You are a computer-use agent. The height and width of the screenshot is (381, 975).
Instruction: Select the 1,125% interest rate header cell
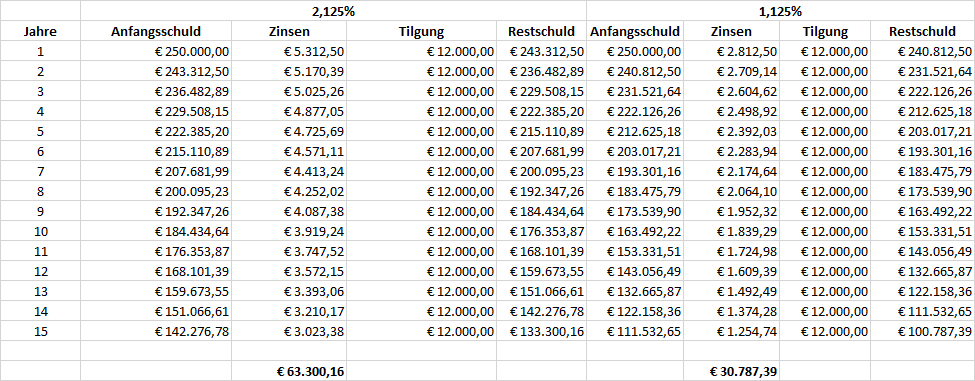[780, 11]
